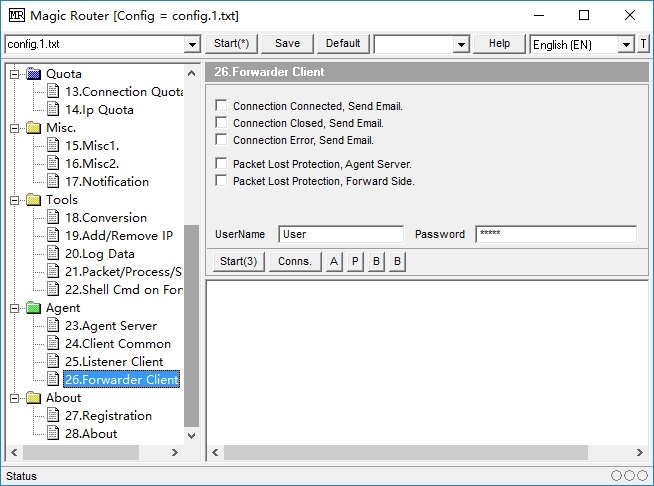Click the page icon next to 18.Conversion
Image resolution: width=654 pixels, height=486 pixels.
[53, 217]
